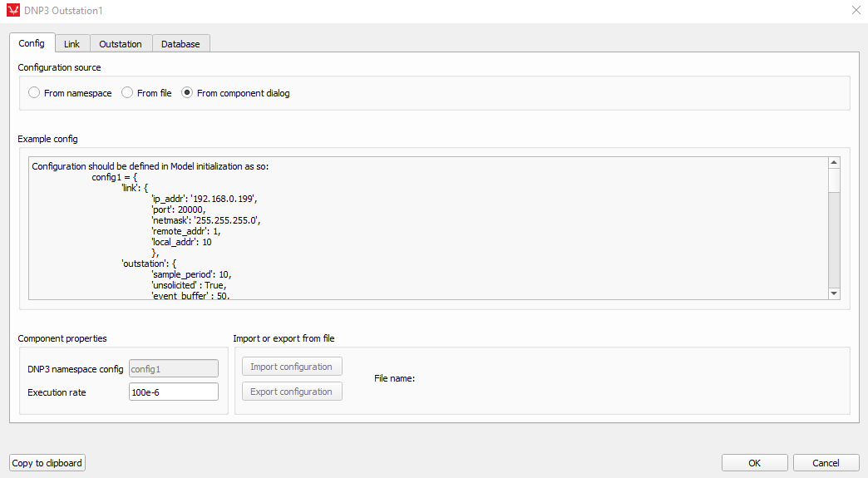The width and height of the screenshot is (868, 478).
Task: Switch to the Database tab
Action: click(180, 44)
